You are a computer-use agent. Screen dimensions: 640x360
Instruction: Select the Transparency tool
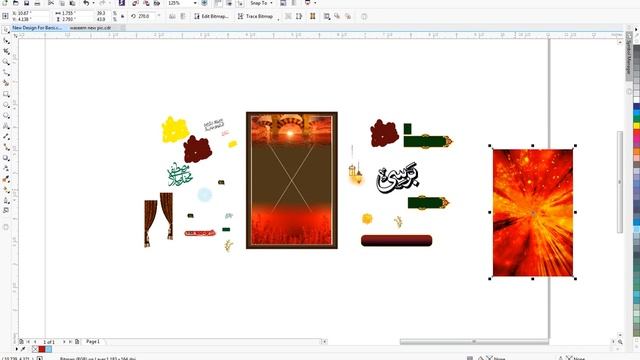pos(6,169)
